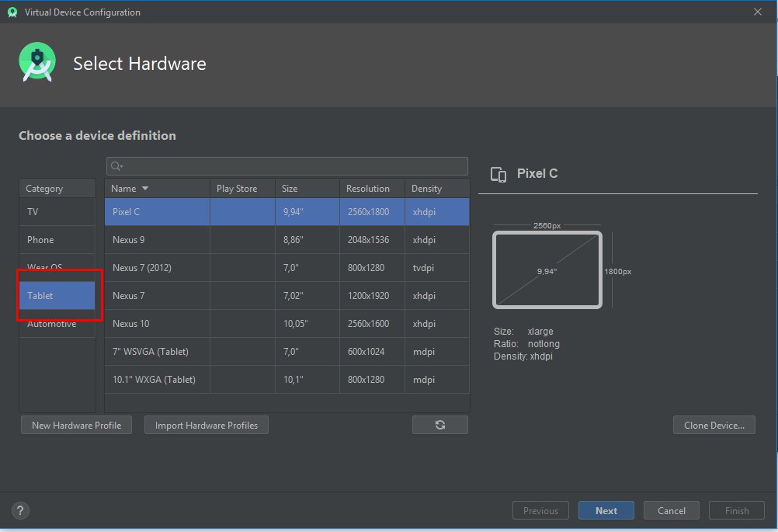
Task: Open the help question mark icon
Action: 20,510
